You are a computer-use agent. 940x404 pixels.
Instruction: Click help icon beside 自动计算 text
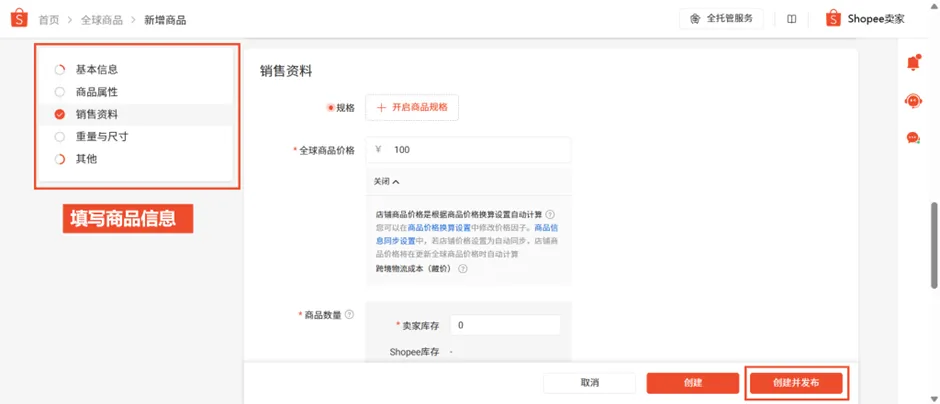[550, 215]
